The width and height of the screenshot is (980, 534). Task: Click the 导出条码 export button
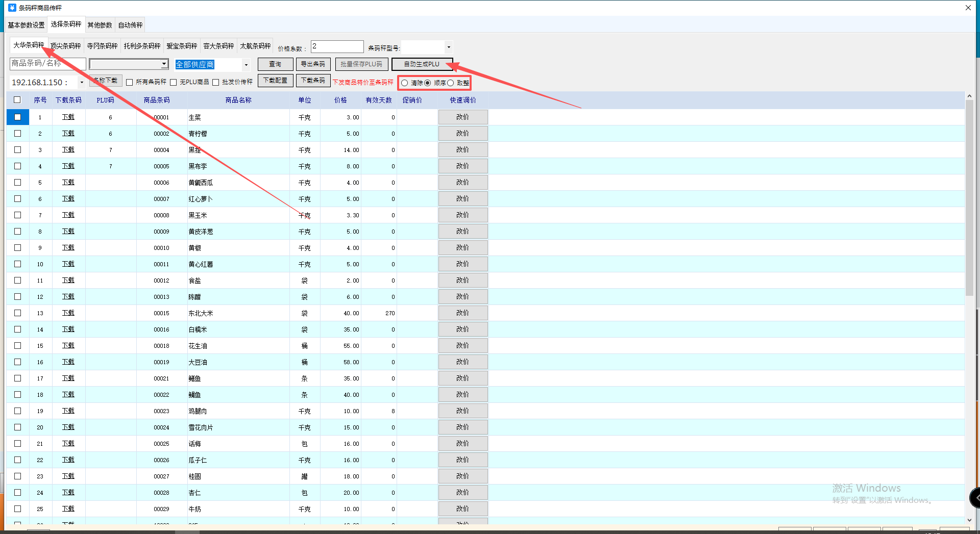coord(313,64)
